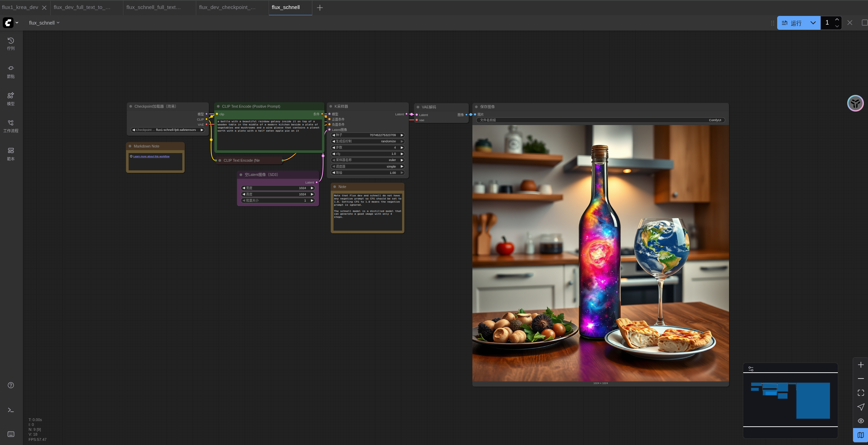Collapse the 保存图像 node via its dot
The height and width of the screenshot is (445, 868).
pos(476,107)
